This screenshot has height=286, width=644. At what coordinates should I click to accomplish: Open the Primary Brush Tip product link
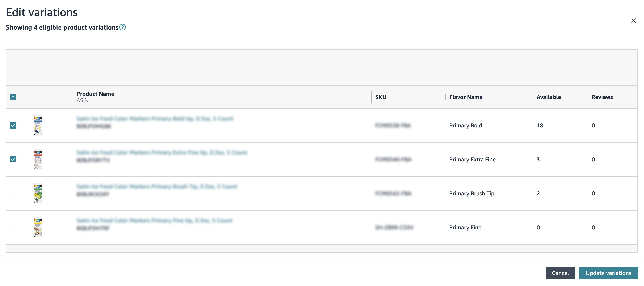pyautogui.click(x=157, y=186)
